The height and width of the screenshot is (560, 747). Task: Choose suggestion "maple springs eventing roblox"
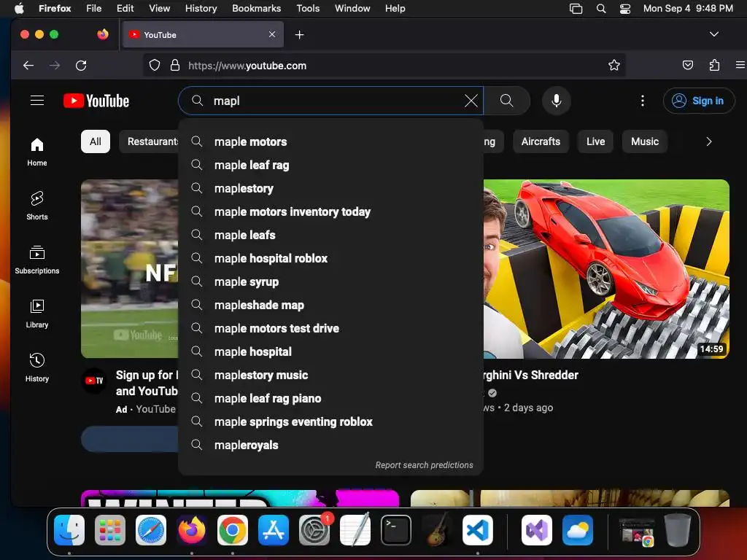point(330,421)
